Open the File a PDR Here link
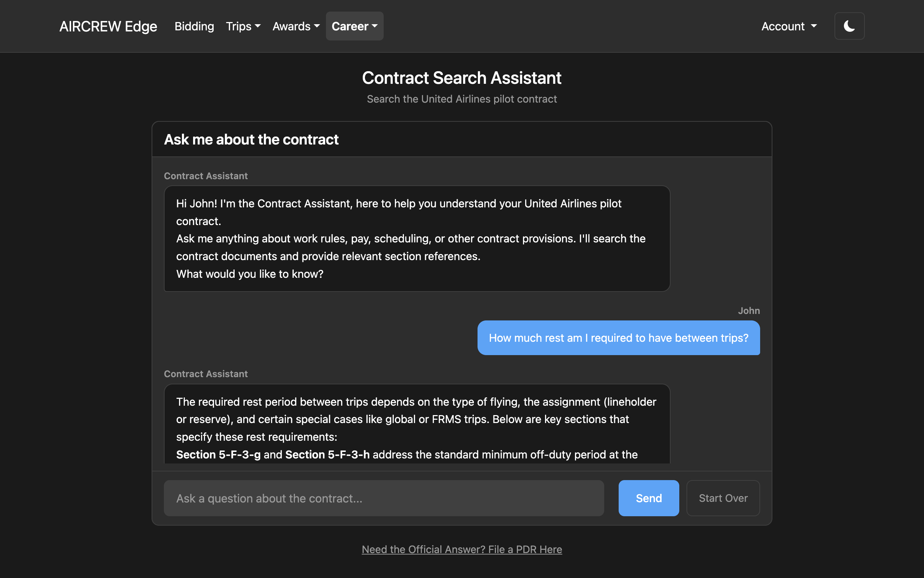924x578 pixels. (x=462, y=549)
